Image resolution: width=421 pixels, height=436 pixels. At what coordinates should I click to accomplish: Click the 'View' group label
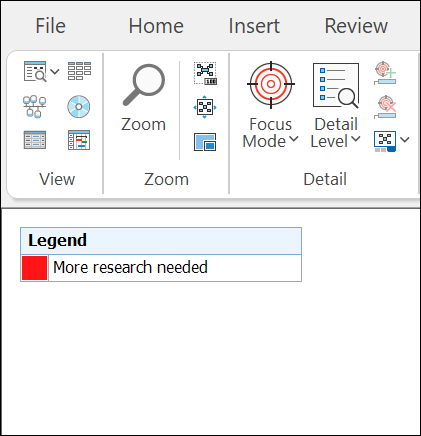click(x=57, y=179)
